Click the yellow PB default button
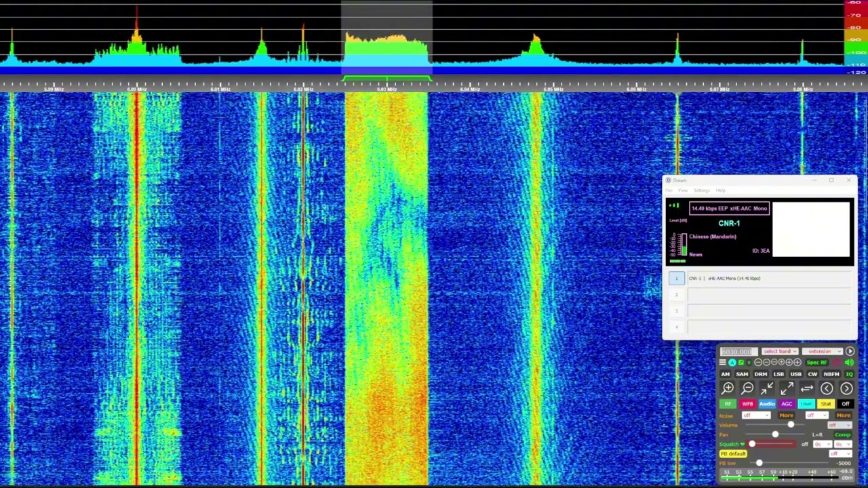The width and height of the screenshot is (868, 488). point(733,453)
